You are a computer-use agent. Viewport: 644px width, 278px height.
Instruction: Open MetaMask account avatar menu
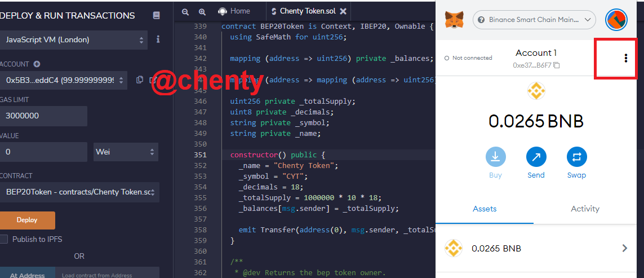(x=616, y=19)
